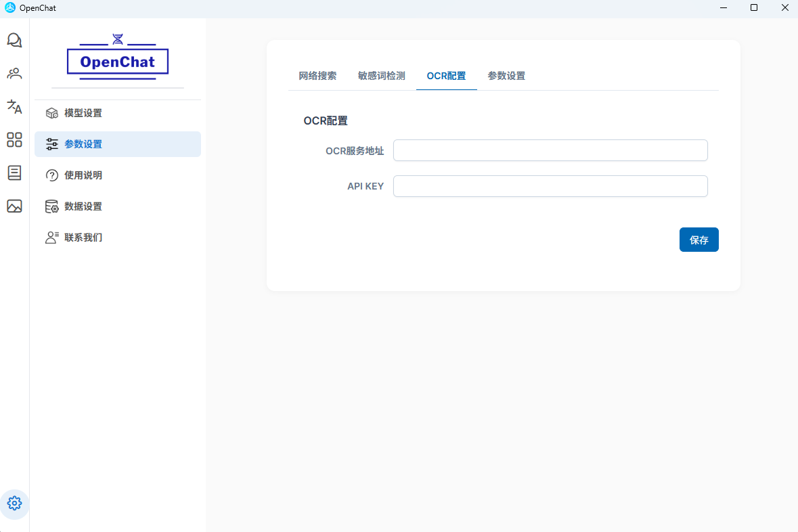Open the apps grid icon in sidebar

click(x=14, y=139)
